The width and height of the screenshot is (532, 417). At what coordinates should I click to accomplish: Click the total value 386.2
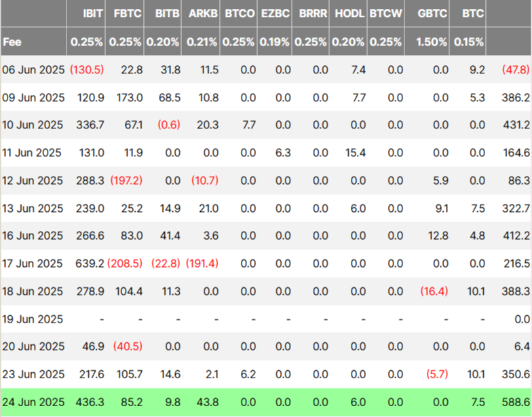click(x=516, y=98)
